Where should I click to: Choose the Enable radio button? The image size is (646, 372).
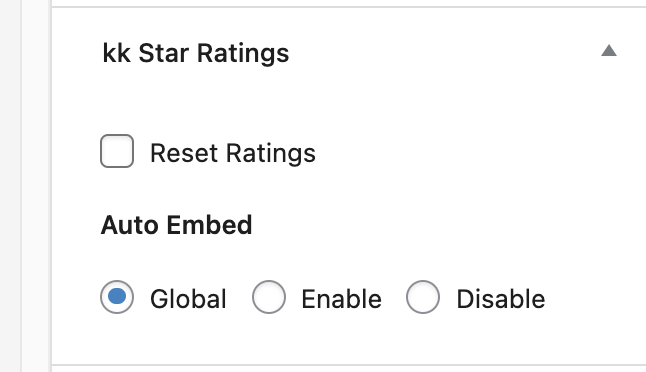tap(269, 297)
